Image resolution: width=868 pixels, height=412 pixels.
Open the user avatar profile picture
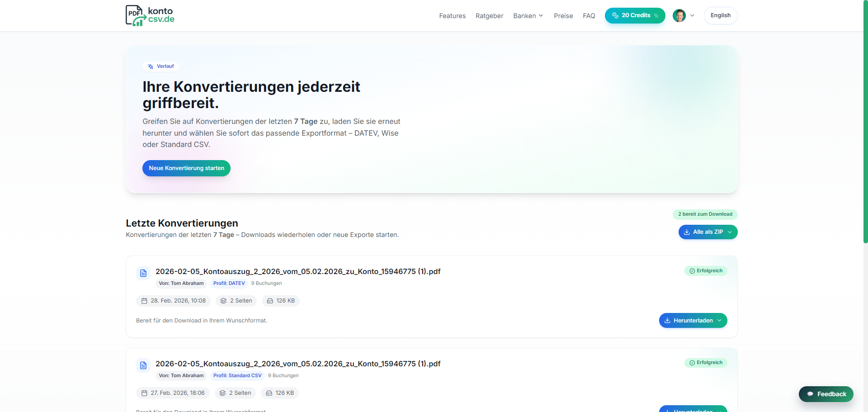click(x=679, y=15)
